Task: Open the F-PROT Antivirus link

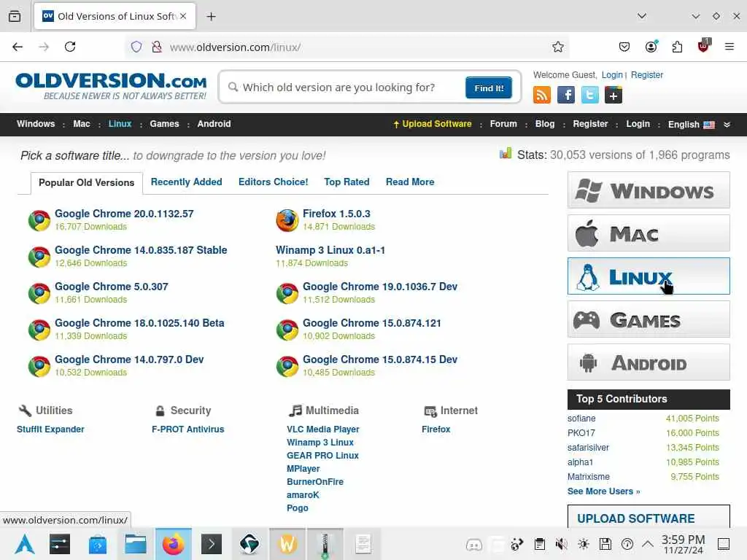Action: pos(187,429)
